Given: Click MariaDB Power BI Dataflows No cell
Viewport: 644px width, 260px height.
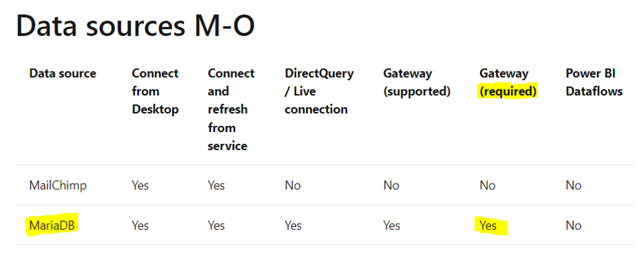Looking at the screenshot, I should coord(573,226).
